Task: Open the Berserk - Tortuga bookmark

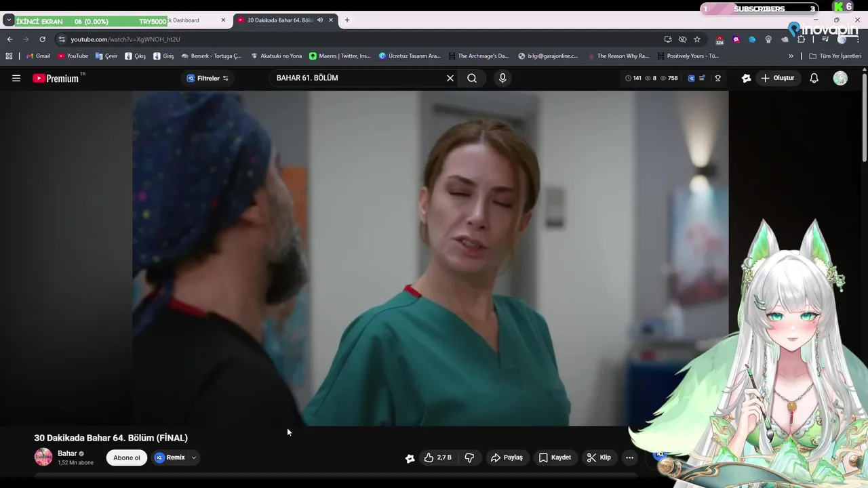Action: [211, 56]
